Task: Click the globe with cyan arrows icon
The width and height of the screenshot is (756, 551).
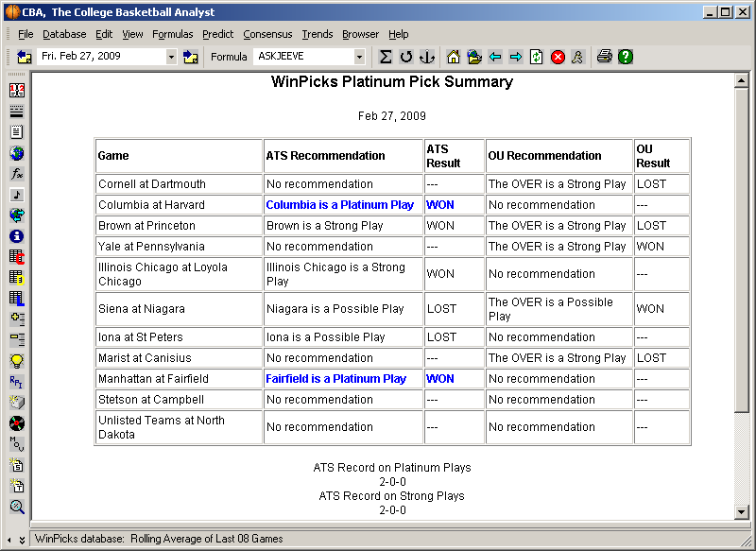Action: point(17,215)
